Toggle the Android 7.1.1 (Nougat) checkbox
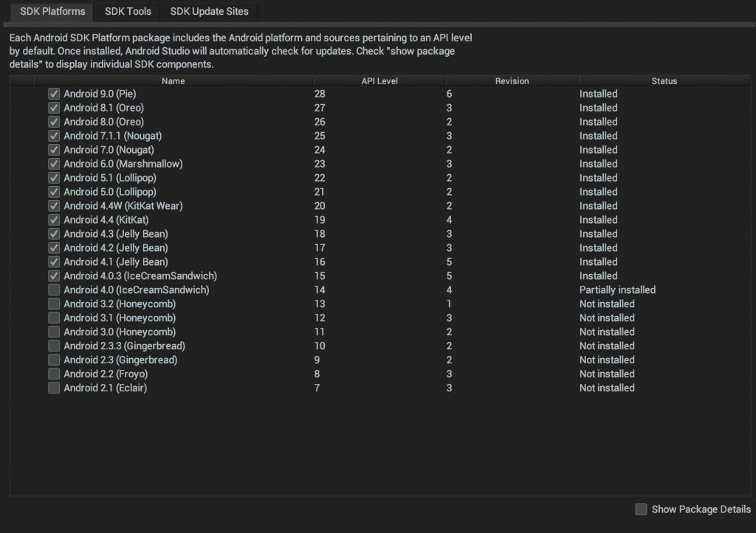 pyautogui.click(x=53, y=136)
